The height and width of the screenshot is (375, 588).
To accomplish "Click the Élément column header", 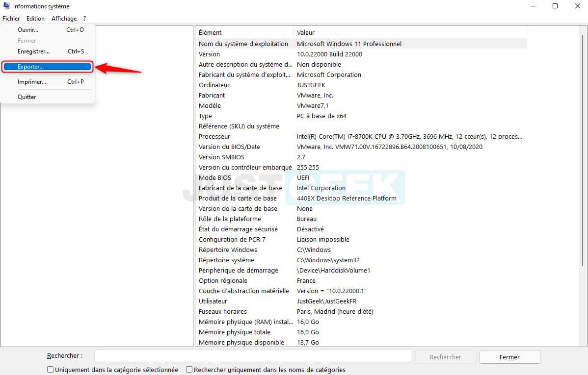I will (x=244, y=32).
